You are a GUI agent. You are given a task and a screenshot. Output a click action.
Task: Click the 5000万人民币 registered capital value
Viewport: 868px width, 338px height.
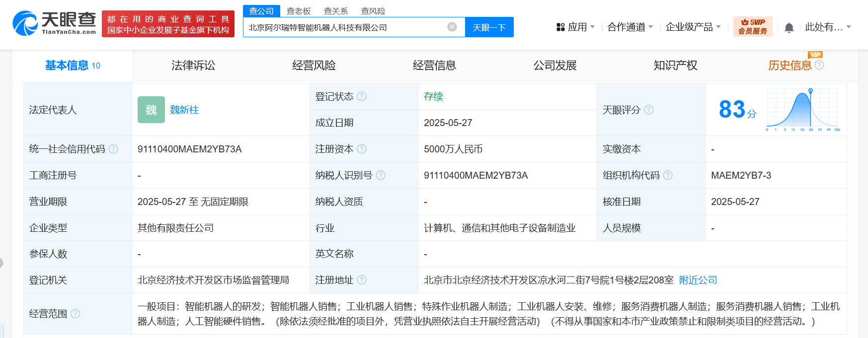(x=453, y=149)
